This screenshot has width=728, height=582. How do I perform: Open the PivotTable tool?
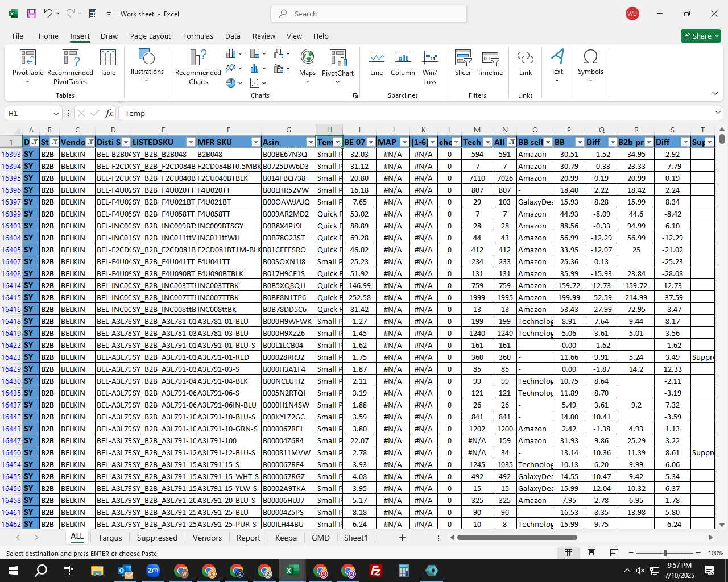point(28,66)
